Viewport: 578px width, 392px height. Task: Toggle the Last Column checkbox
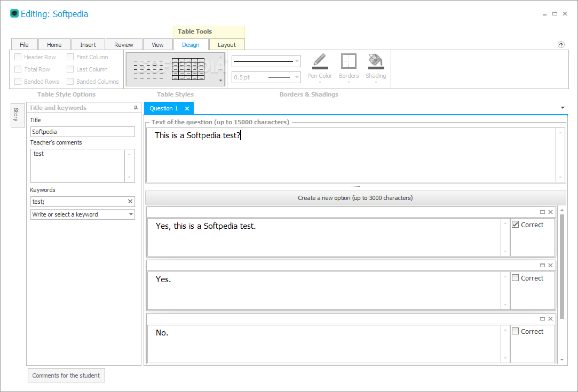click(70, 69)
